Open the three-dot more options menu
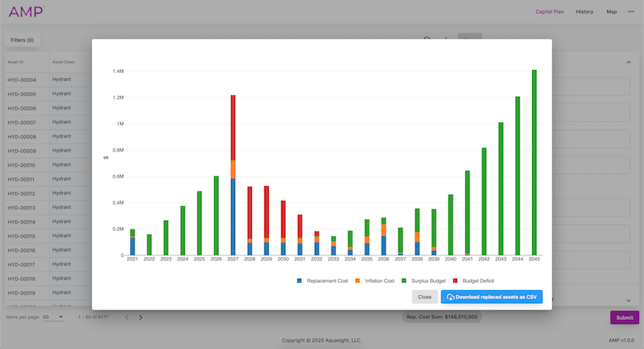The image size is (644, 349). click(631, 12)
